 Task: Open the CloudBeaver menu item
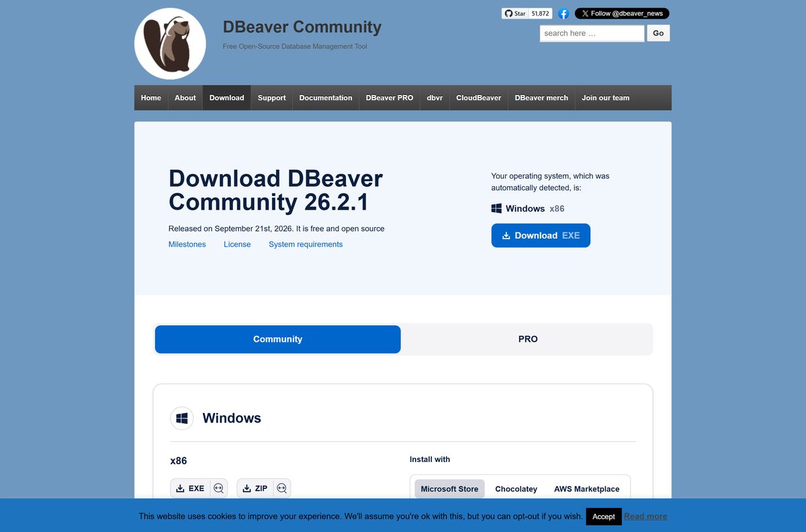(479, 97)
